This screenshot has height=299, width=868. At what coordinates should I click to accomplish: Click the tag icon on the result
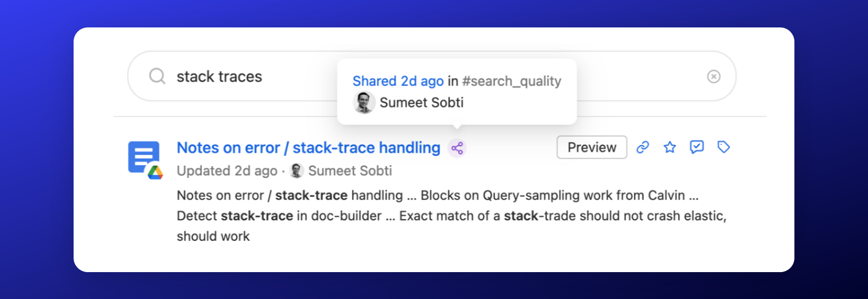coord(724,147)
